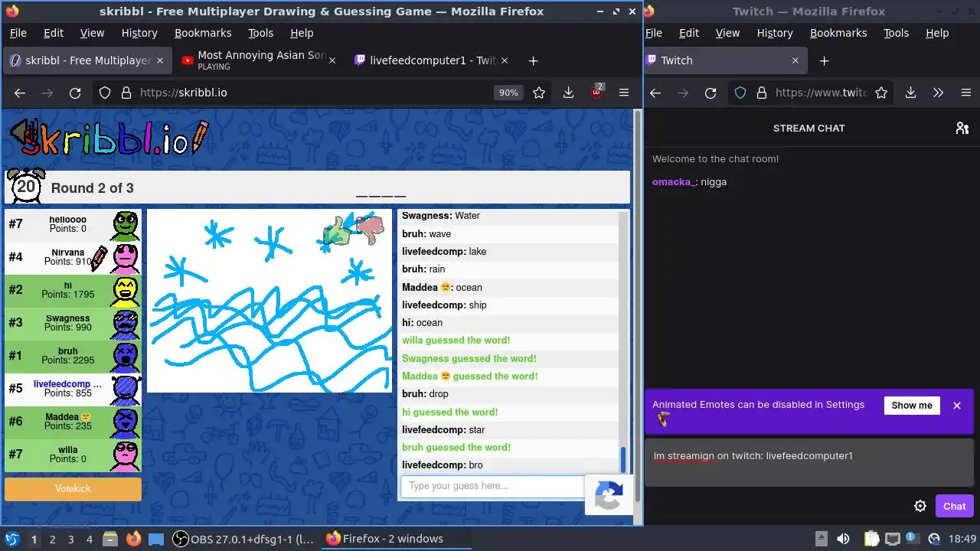Click the skribbl page vertical scrollbar

tap(638, 306)
